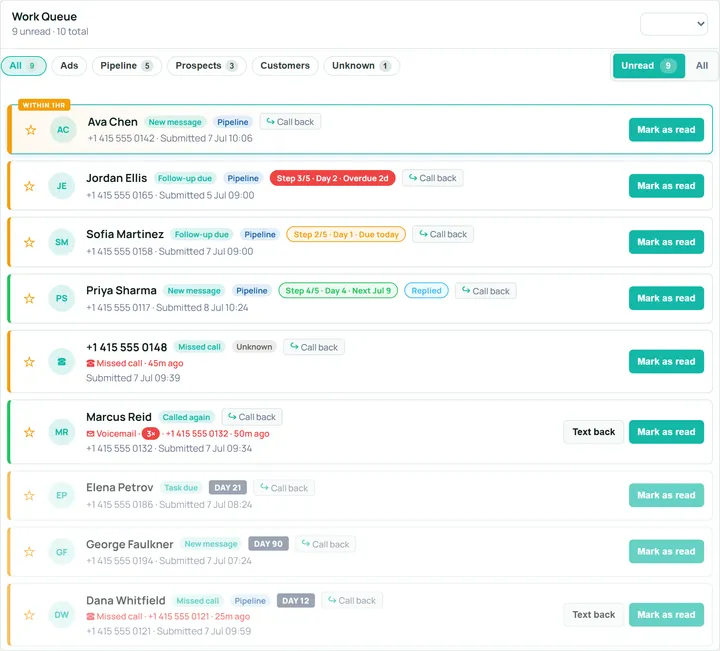
Task: Mark George Faulkner as read
Action: [x=666, y=551]
